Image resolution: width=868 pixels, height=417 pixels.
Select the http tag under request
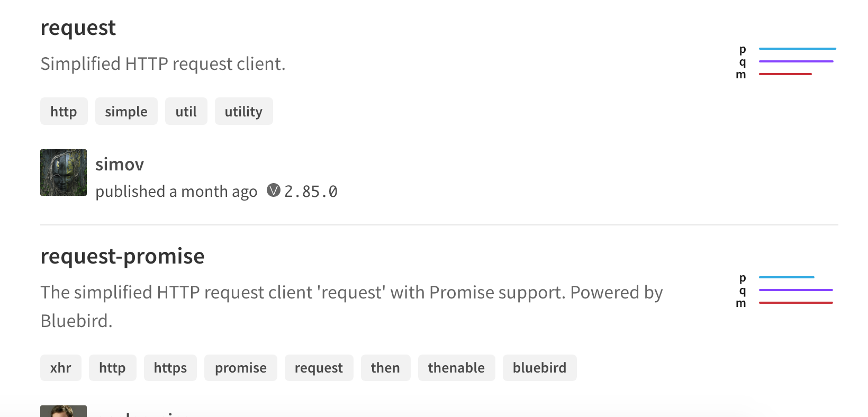pos(64,111)
